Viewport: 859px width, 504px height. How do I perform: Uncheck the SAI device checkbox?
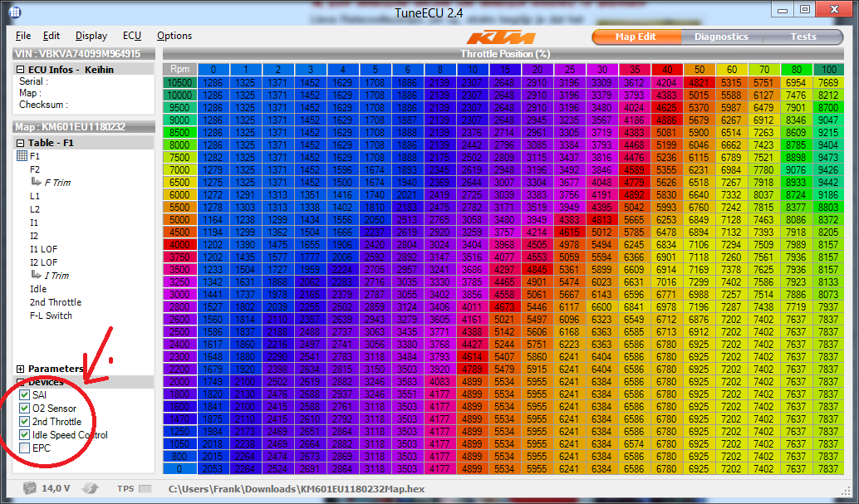click(x=25, y=395)
